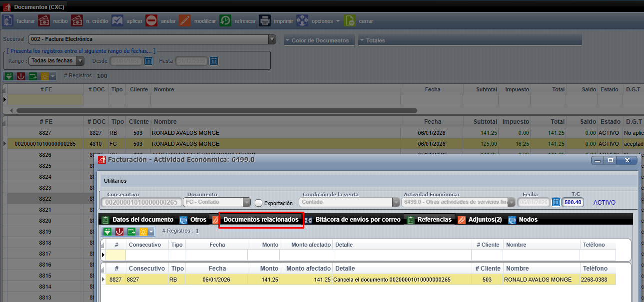Select the modificar pencil icon
The width and height of the screenshot is (644, 302).
185,21
